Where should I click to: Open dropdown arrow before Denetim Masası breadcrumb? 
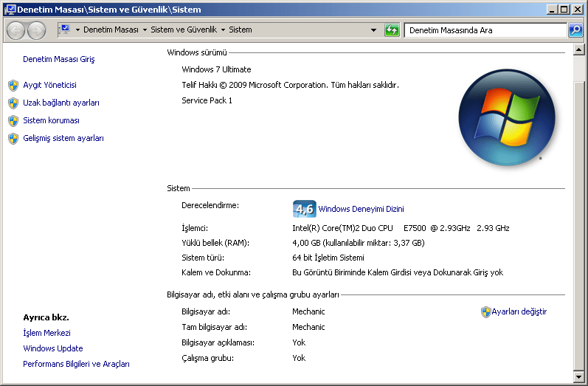tap(77, 30)
